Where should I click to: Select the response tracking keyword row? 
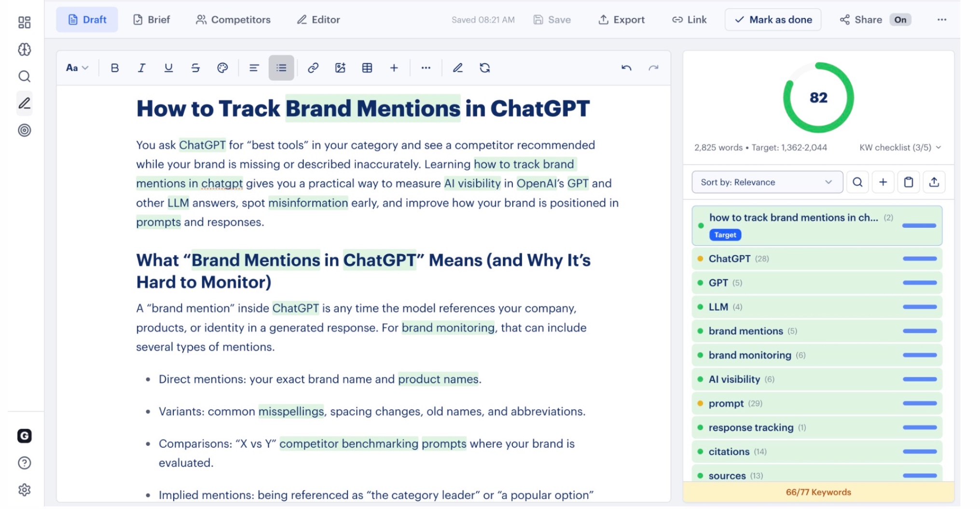[x=817, y=427]
